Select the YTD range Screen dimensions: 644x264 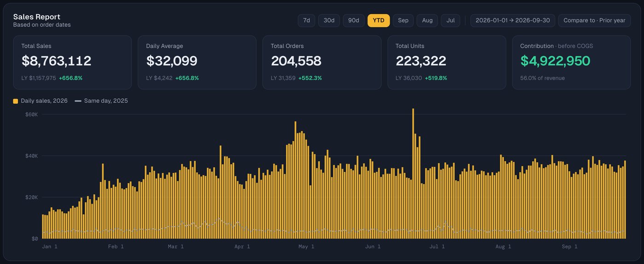tap(379, 21)
